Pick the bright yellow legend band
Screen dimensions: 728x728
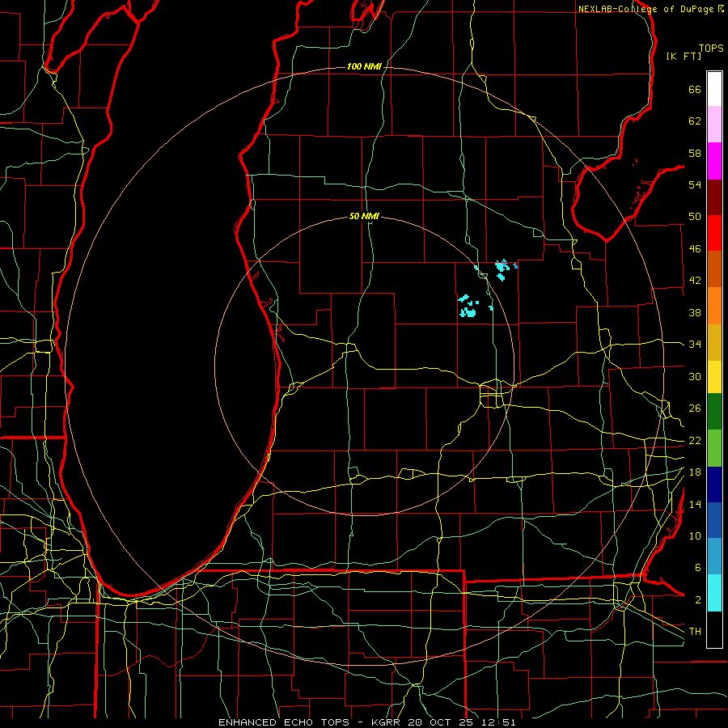[x=714, y=377]
